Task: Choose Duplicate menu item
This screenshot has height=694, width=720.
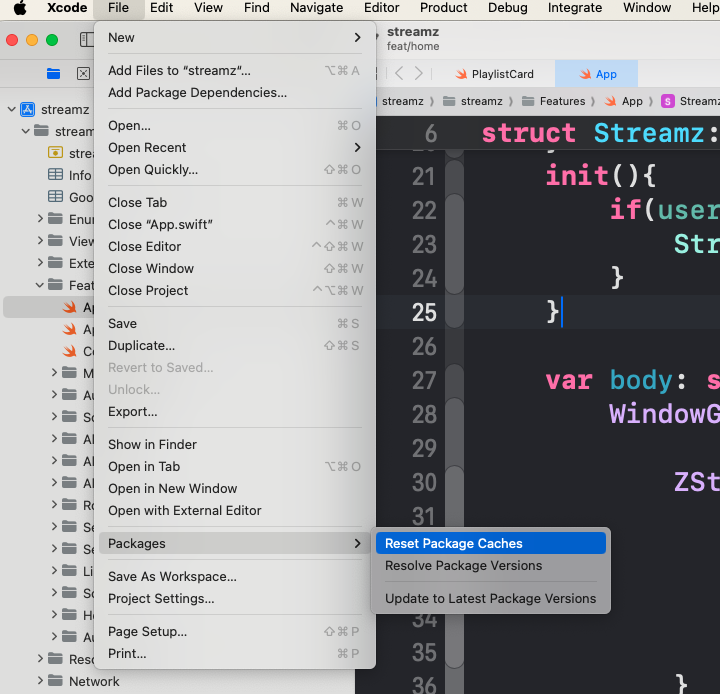Action: point(235,345)
